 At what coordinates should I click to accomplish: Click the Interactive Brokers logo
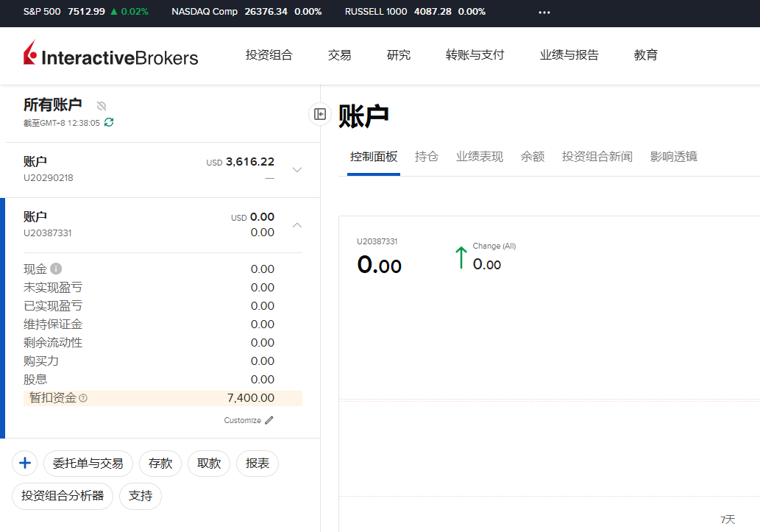pos(110,53)
